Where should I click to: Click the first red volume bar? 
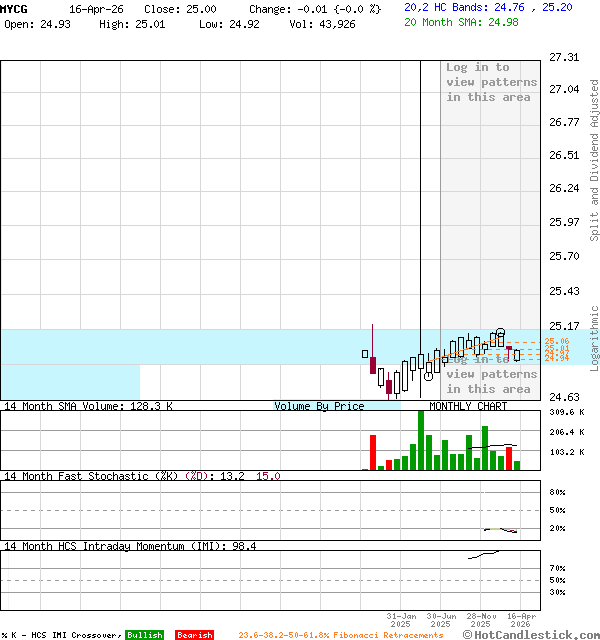[x=373, y=451]
